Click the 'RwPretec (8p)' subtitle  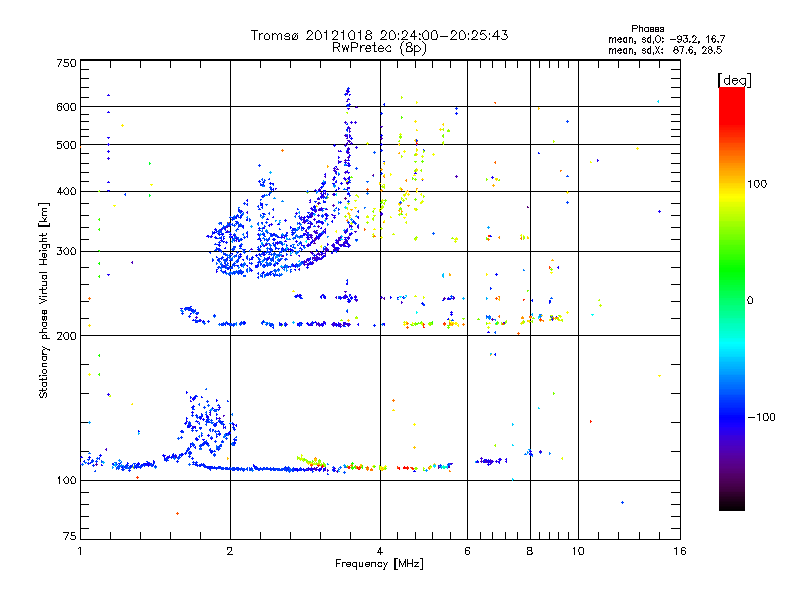click(x=379, y=48)
